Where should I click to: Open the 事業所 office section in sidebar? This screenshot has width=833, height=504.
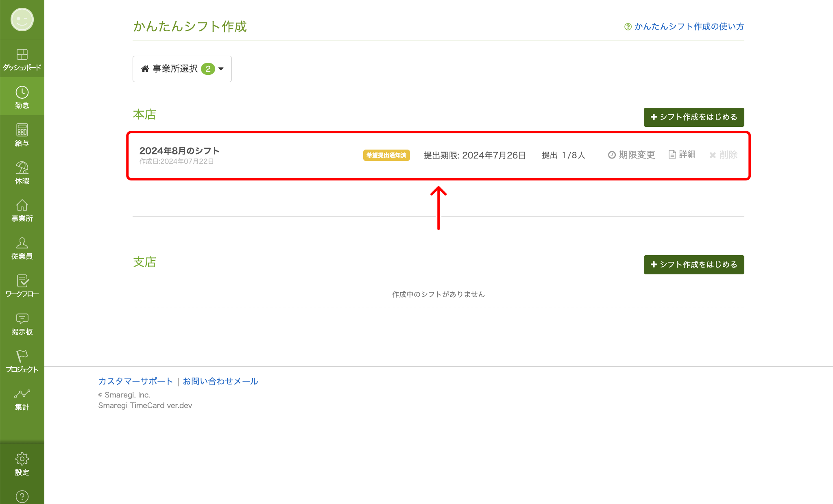click(x=22, y=211)
